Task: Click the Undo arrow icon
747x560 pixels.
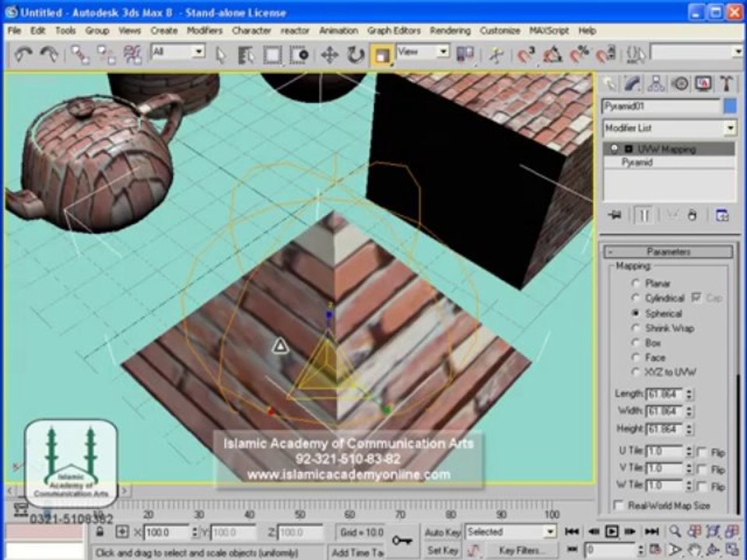Action: tap(23, 54)
